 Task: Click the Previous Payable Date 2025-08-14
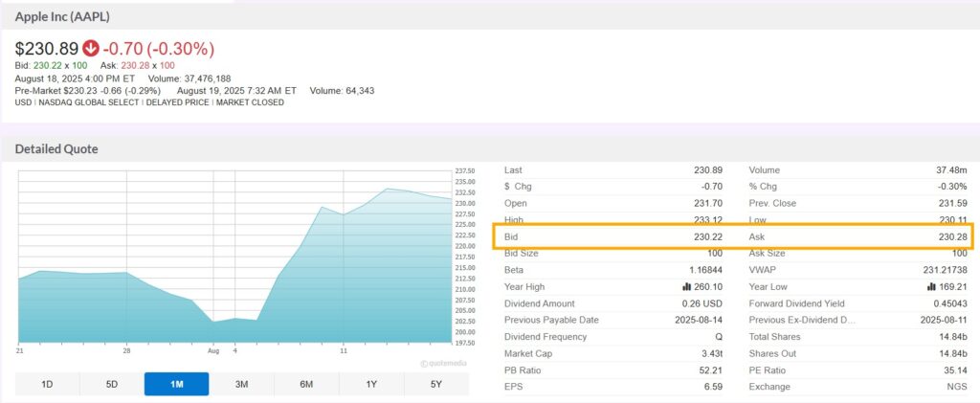pyautogui.click(x=700, y=320)
